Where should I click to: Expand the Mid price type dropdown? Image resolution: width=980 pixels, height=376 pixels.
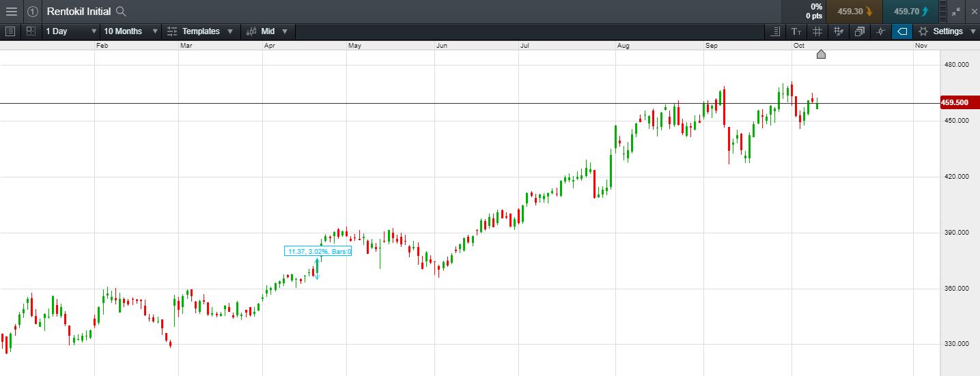267,31
